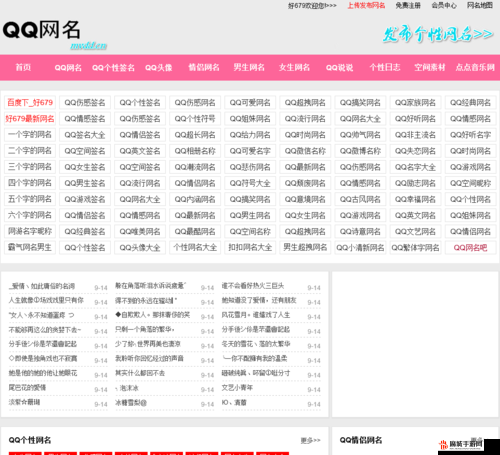Click the QQ可爱网名 link
The height and width of the screenshot is (455, 500).
coord(250,103)
